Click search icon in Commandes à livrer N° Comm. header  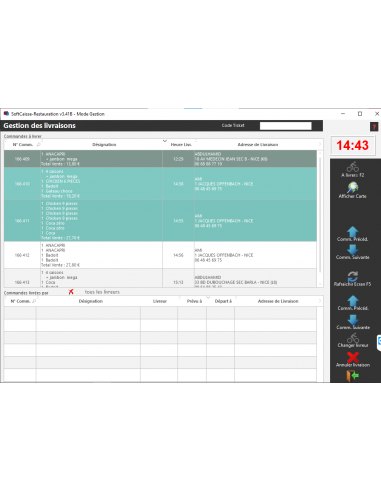pos(38,144)
